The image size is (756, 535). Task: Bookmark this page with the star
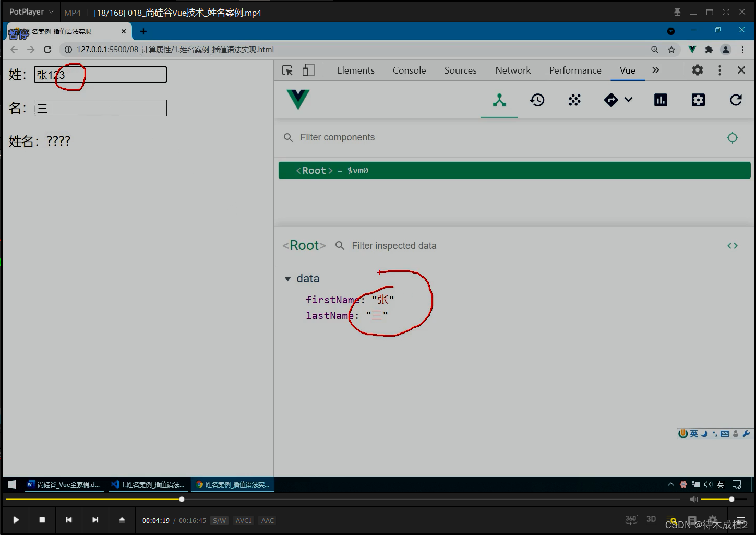[x=671, y=50]
